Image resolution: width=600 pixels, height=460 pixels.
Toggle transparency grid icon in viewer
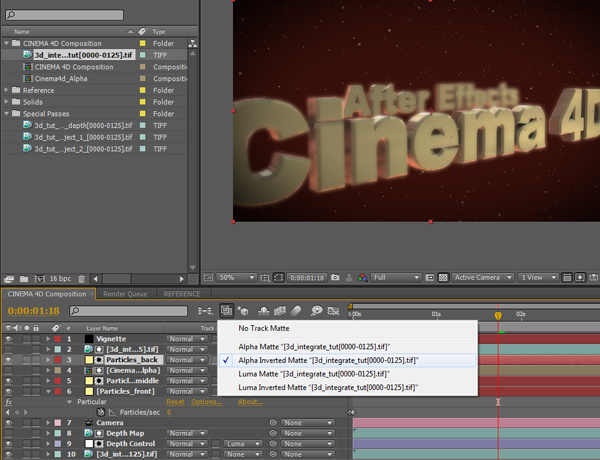(x=443, y=277)
